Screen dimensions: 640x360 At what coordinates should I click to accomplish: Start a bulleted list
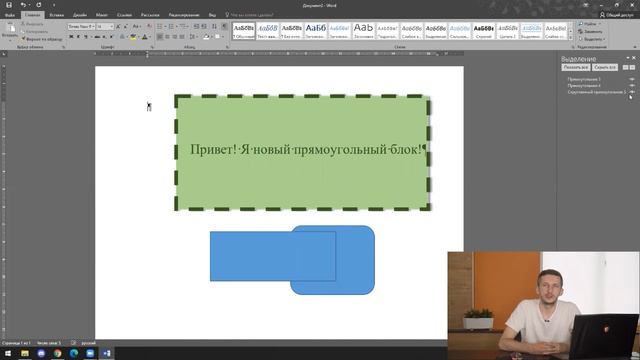tap(160, 27)
